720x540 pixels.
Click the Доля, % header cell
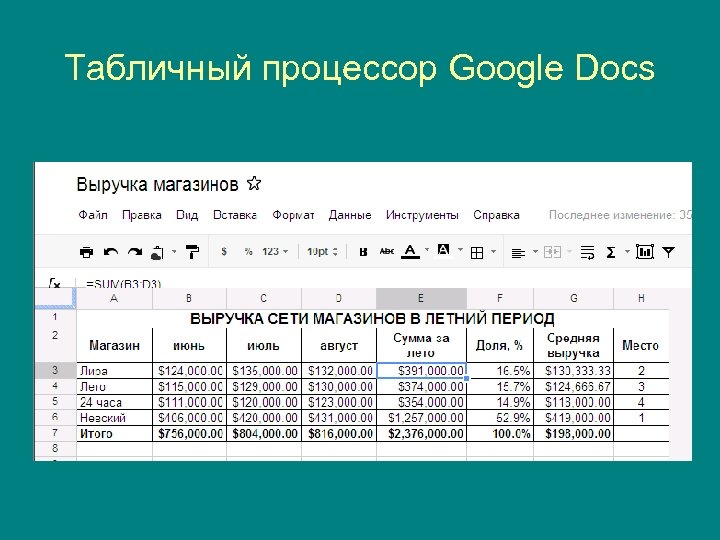coord(500,345)
